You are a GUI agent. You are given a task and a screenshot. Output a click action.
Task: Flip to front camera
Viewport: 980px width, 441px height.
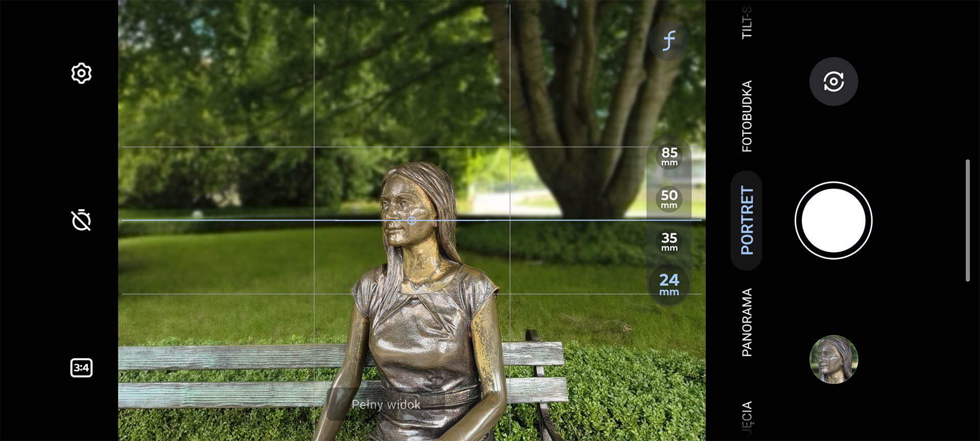pyautogui.click(x=833, y=82)
